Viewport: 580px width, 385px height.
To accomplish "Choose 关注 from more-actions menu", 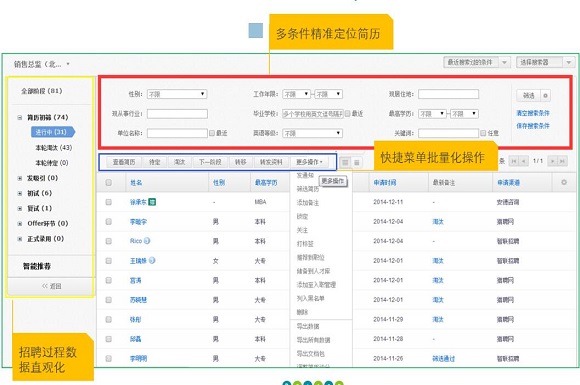I will coord(302,230).
